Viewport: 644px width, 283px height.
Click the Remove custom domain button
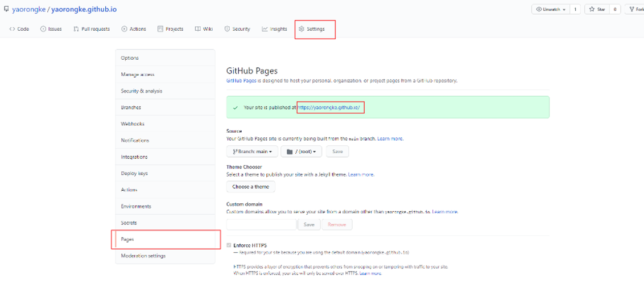pyautogui.click(x=337, y=224)
